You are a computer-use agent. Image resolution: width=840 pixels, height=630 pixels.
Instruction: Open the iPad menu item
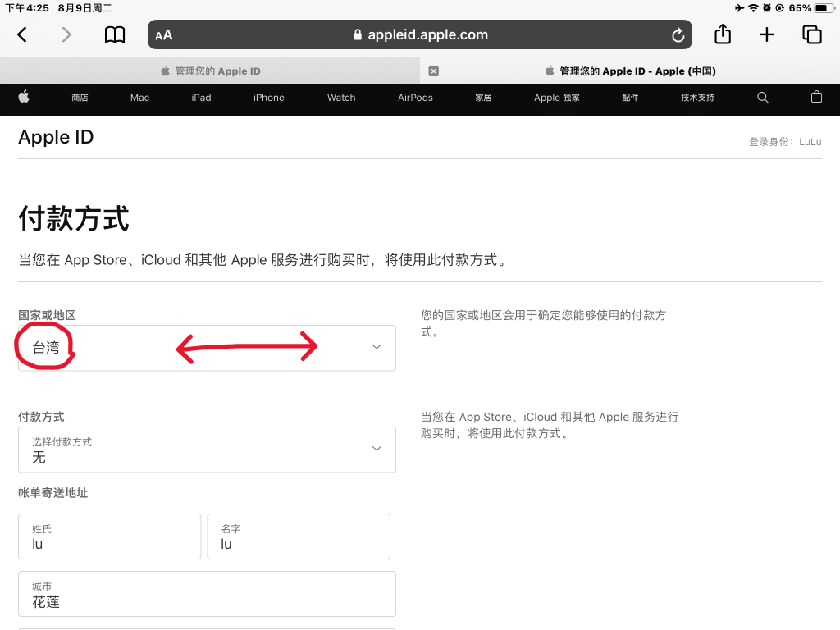point(201,98)
